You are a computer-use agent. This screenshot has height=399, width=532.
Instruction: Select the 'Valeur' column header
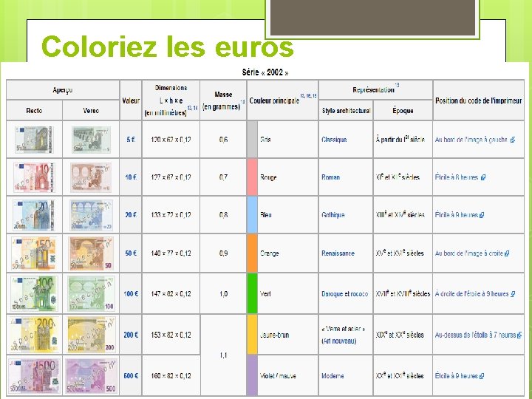pos(131,100)
